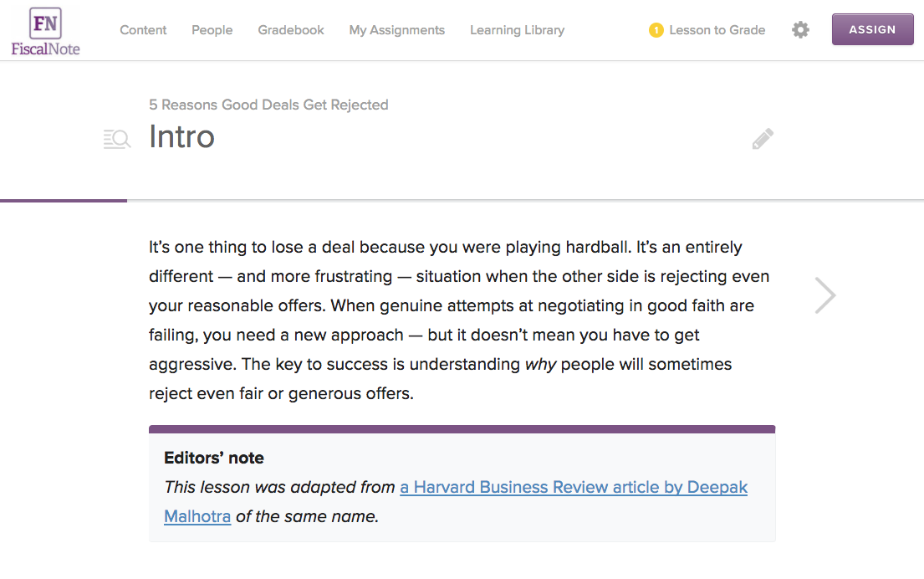Click the ASSIGN button
This screenshot has height=579, width=924.
(873, 29)
